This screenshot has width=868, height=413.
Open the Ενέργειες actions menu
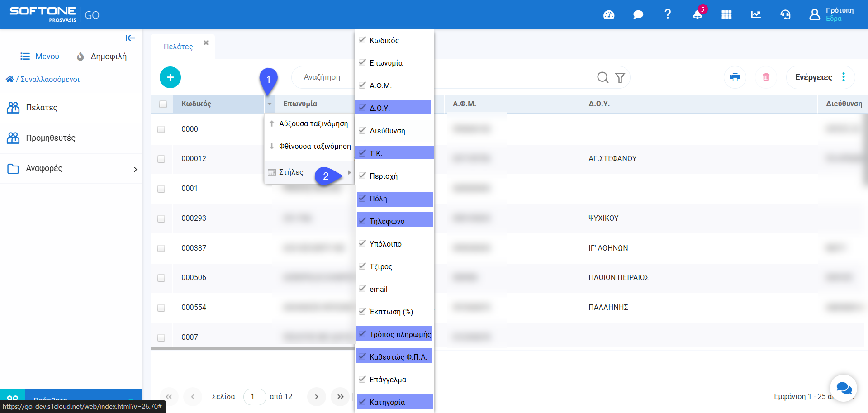[x=820, y=77]
